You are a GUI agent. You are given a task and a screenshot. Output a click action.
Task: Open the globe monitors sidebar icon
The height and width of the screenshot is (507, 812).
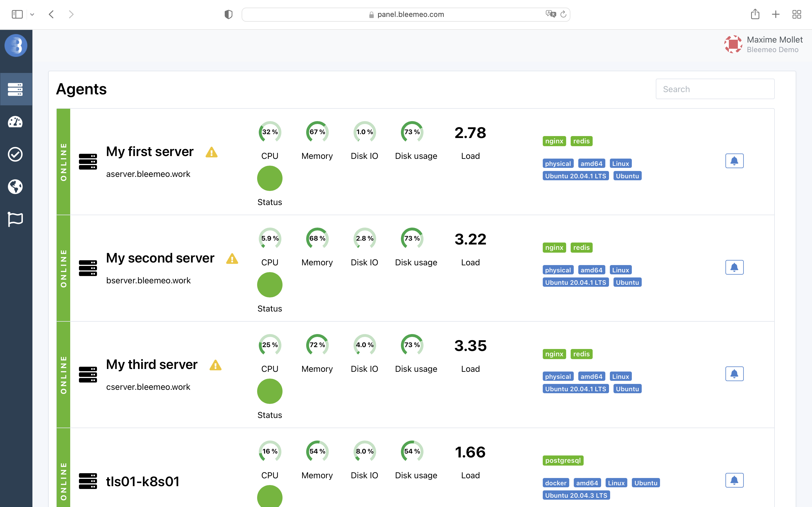pos(16,187)
